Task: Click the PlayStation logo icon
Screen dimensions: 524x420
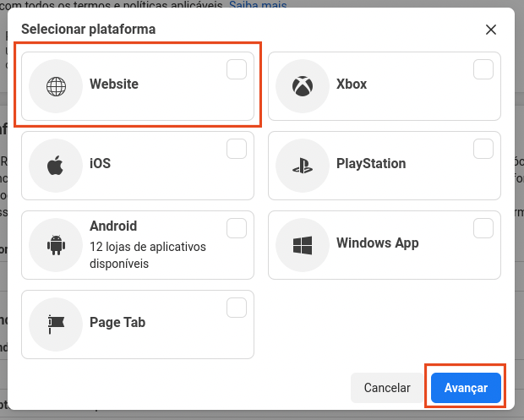Action: coord(303,166)
